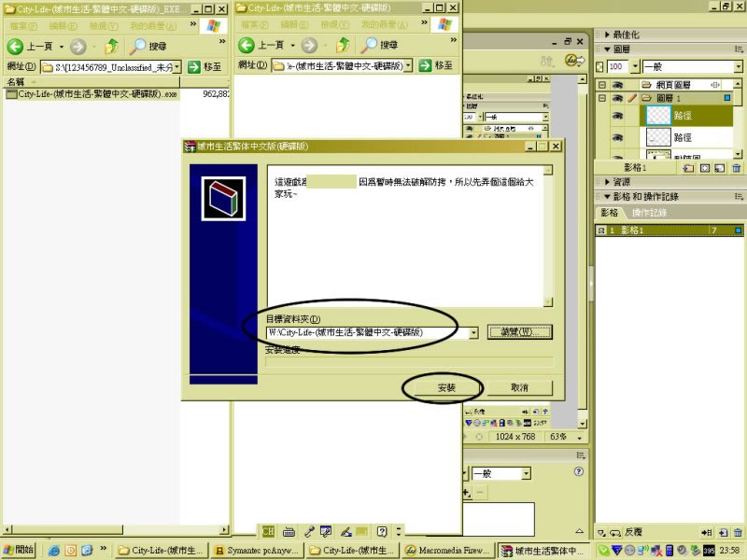Viewport: 747px width, 560px height.
Task: Toggle the onion skin box on the 影格1 frame row
Action: pyautogui.click(x=601, y=231)
